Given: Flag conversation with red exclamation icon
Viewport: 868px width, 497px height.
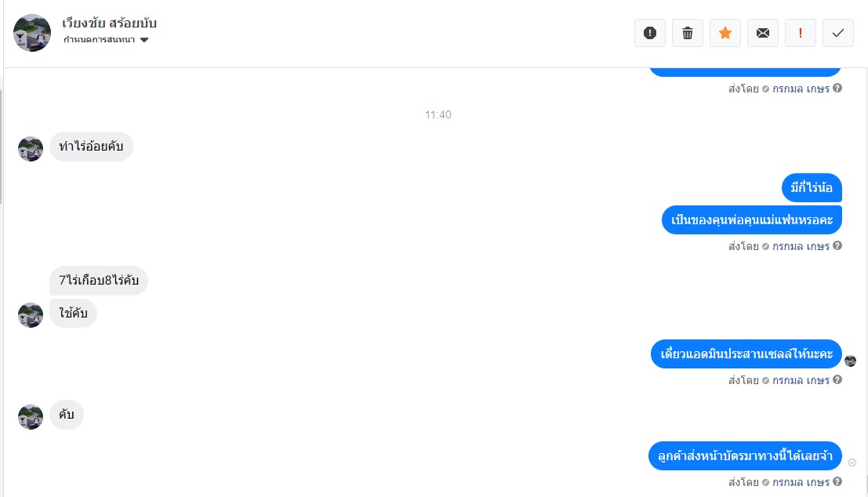Looking at the screenshot, I should click(x=801, y=33).
